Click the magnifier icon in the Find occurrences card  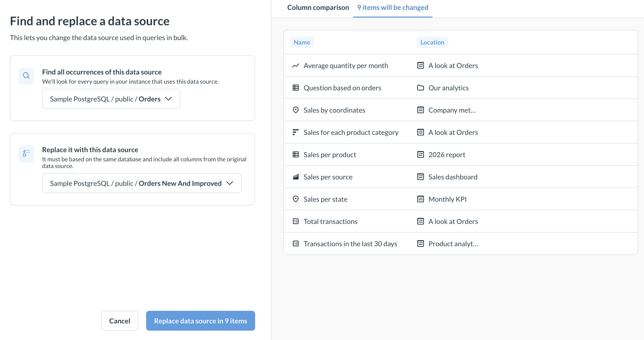click(26, 76)
